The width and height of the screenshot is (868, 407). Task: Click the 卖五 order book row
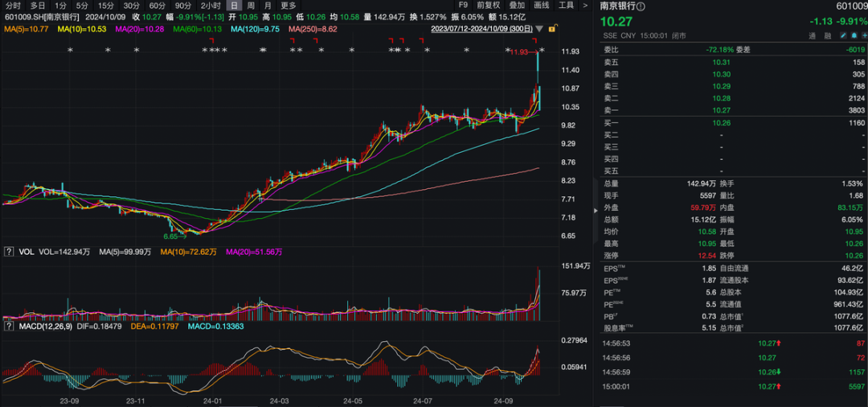pos(734,62)
